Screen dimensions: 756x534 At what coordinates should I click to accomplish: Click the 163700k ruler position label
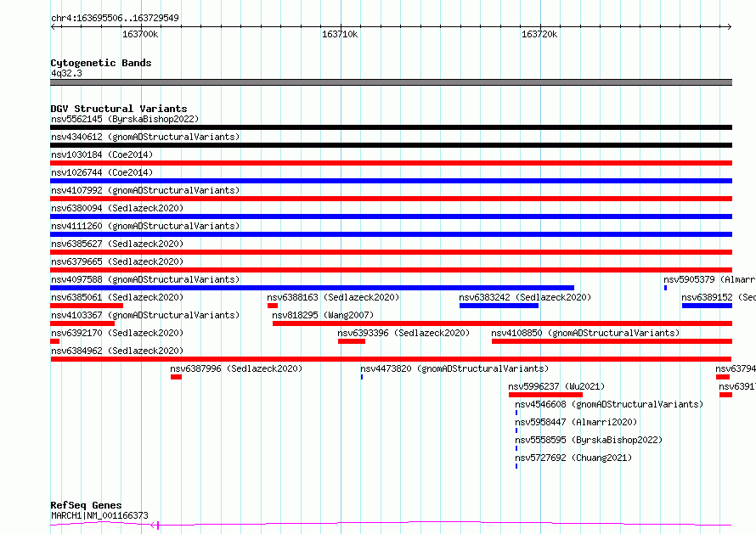click(x=140, y=34)
